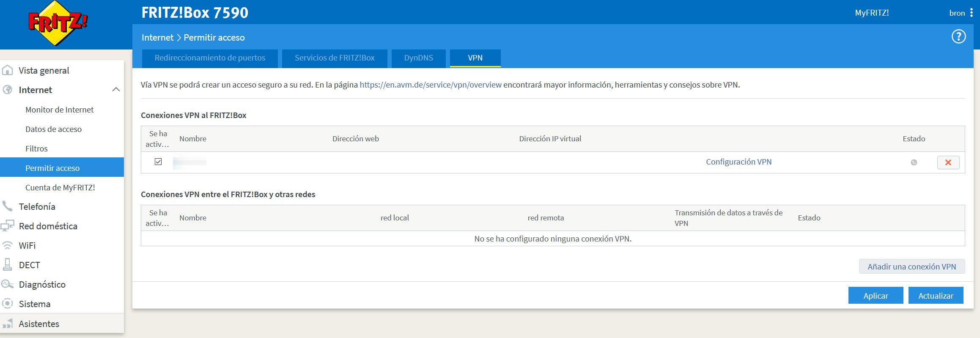This screenshot has width=980, height=338.
Task: Delete the VPN connection with red X
Action: pos(948,162)
